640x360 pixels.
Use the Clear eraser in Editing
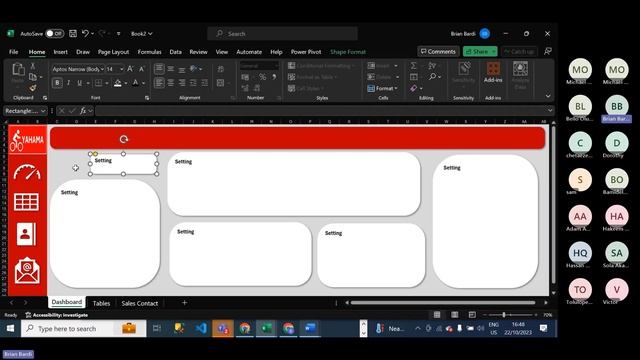[414, 88]
